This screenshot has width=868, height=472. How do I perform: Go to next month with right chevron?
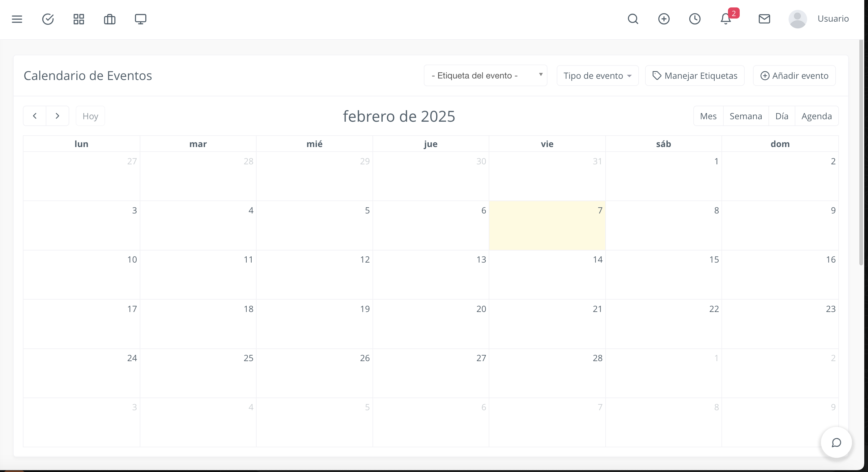pos(57,116)
